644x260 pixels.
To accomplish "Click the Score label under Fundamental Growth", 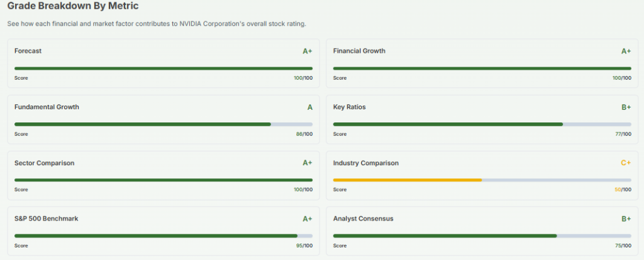I will [21, 134].
